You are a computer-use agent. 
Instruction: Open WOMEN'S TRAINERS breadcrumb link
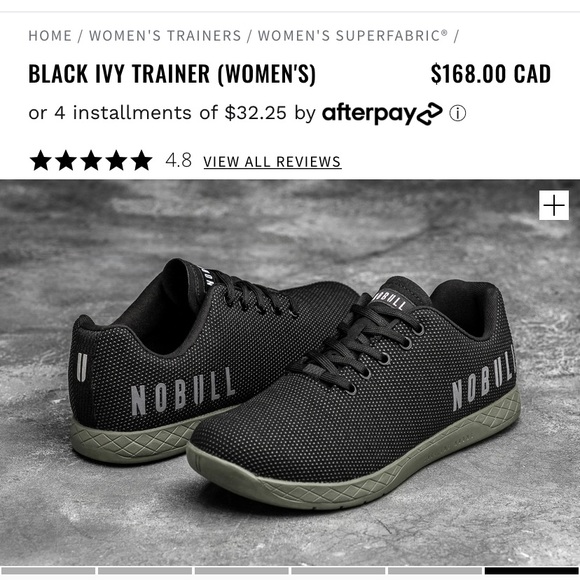pyautogui.click(x=165, y=36)
